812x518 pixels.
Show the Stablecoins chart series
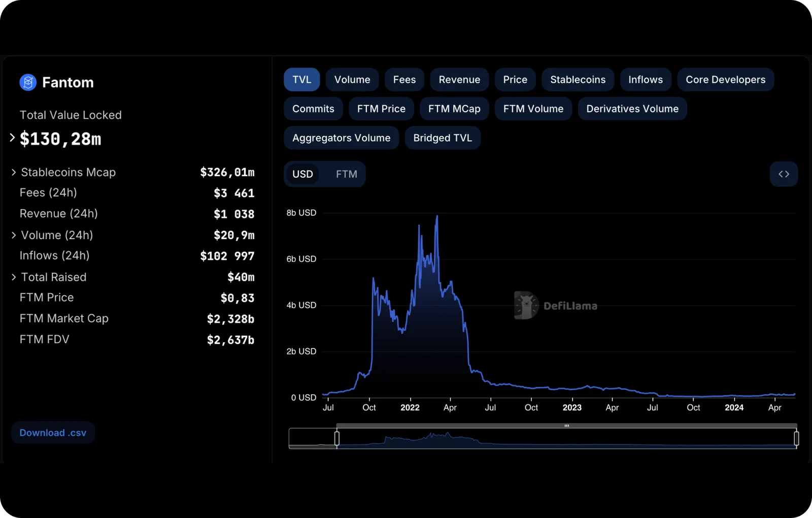(x=578, y=80)
